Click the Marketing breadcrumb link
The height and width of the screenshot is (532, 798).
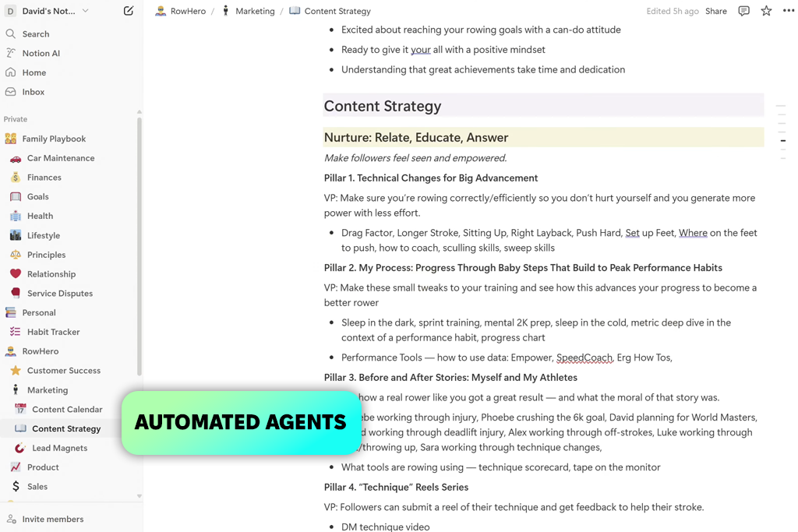[x=249, y=11]
